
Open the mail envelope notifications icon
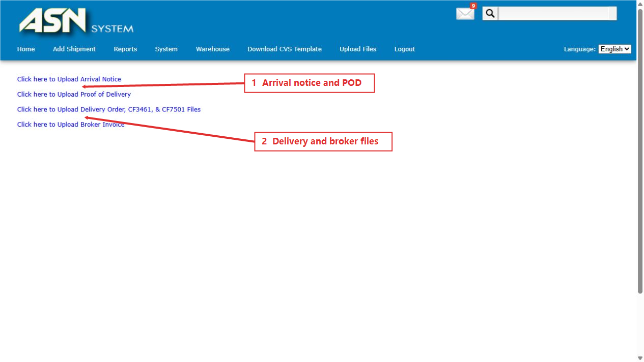point(465,14)
